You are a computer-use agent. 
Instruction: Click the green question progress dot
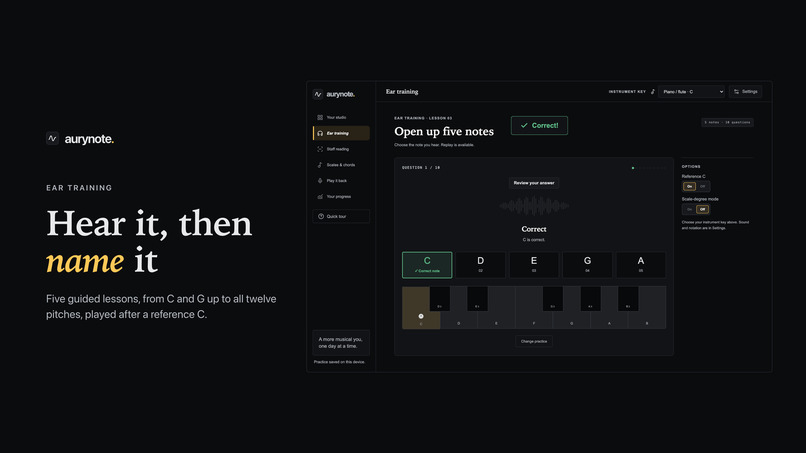[x=633, y=168]
